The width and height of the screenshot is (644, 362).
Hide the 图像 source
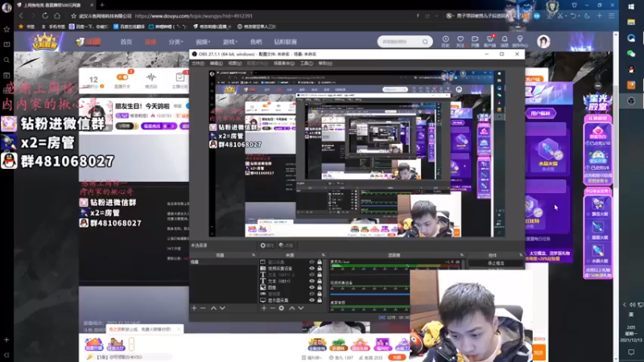[312, 287]
